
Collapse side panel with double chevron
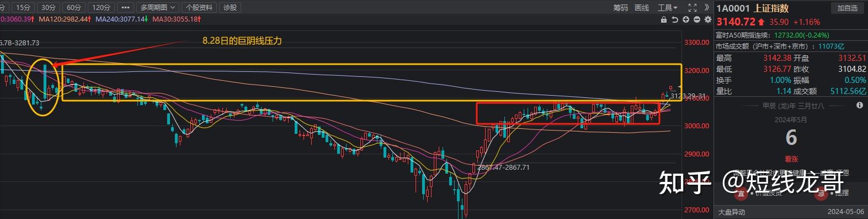point(707,8)
